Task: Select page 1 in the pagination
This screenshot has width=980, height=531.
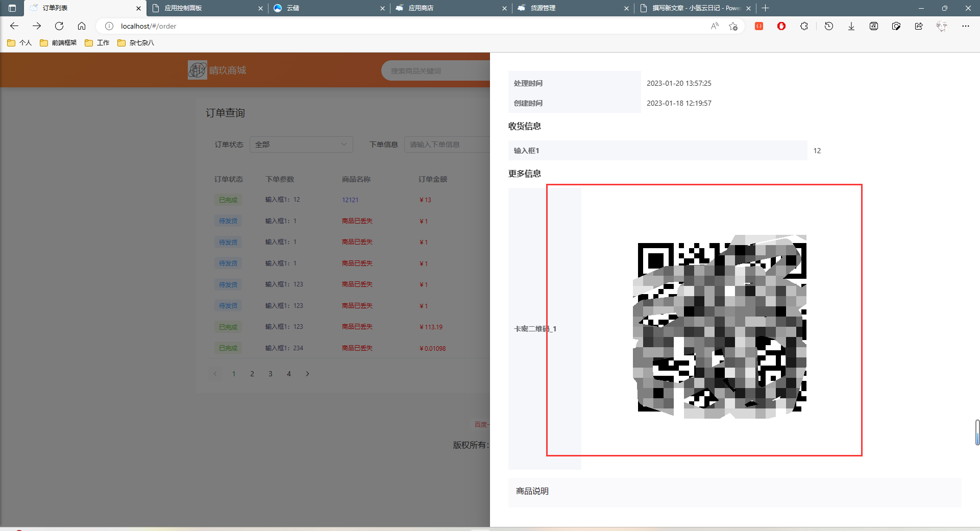Action: coord(234,374)
